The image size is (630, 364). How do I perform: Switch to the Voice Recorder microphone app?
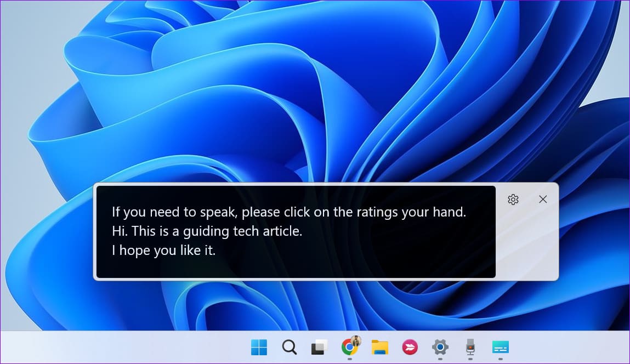coord(470,347)
